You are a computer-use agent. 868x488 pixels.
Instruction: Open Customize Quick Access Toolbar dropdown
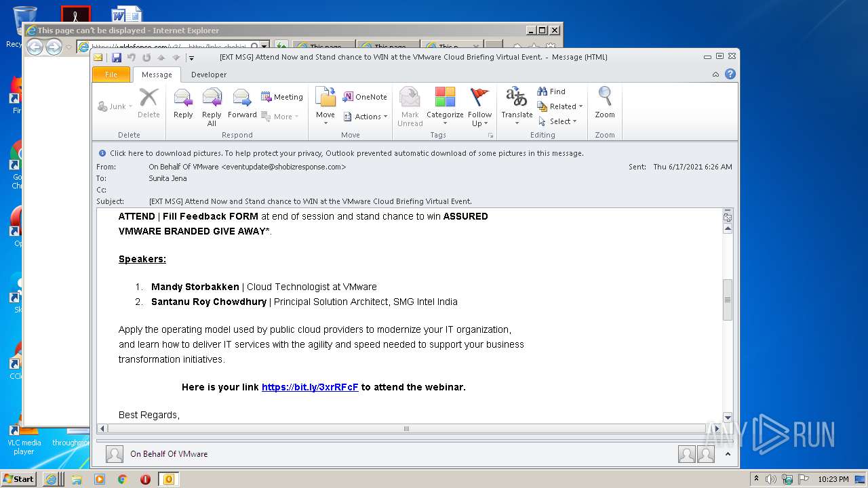191,58
